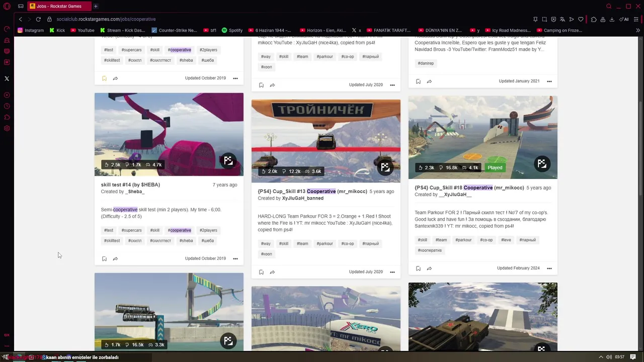The image size is (644, 362).
Task: Click the Played badge on Cup_Skill #18
Action: pos(495,167)
